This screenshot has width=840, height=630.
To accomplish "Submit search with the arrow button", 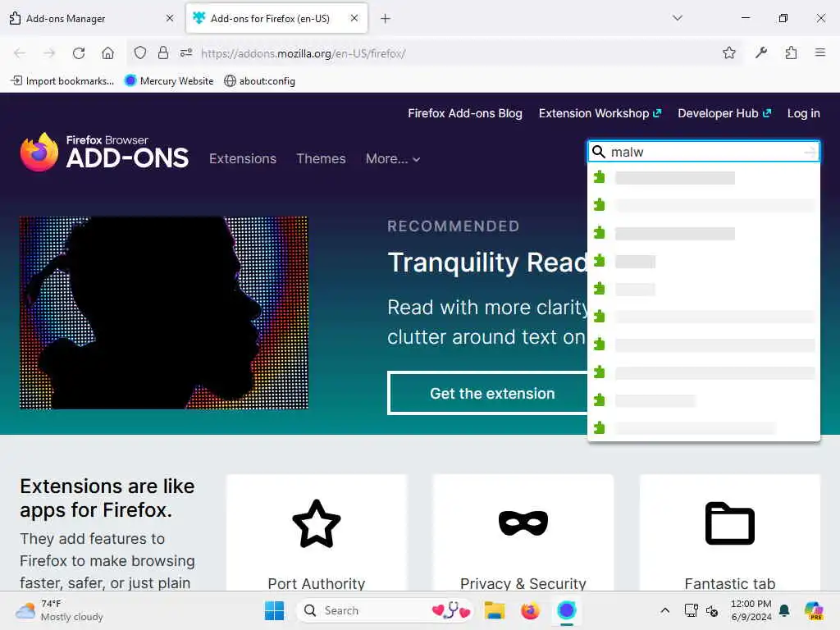I will [810, 152].
